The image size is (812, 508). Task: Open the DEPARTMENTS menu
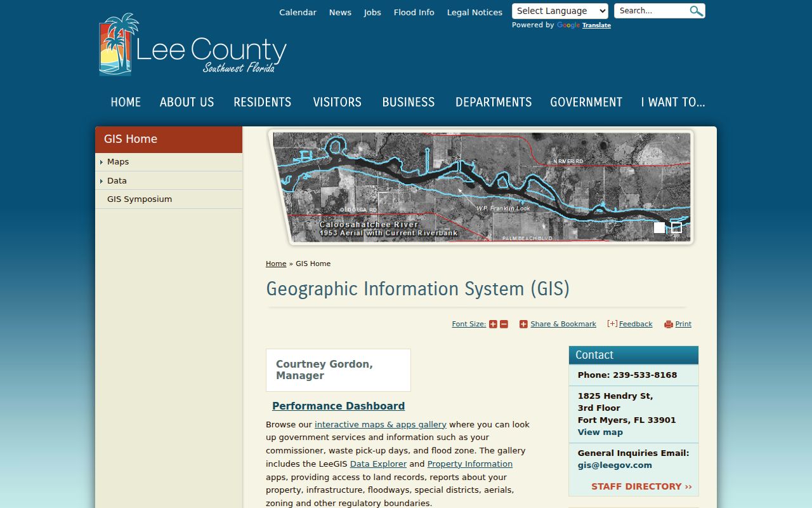tap(494, 102)
